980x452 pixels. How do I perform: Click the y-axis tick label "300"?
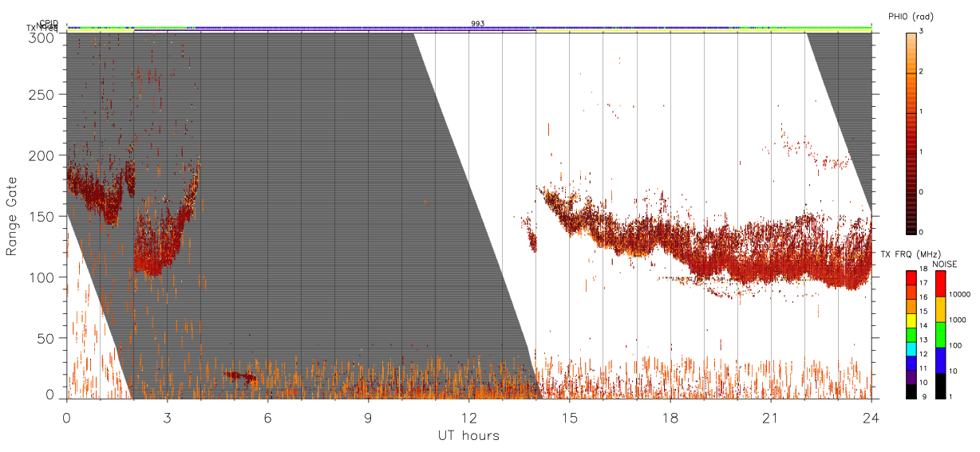coord(43,37)
